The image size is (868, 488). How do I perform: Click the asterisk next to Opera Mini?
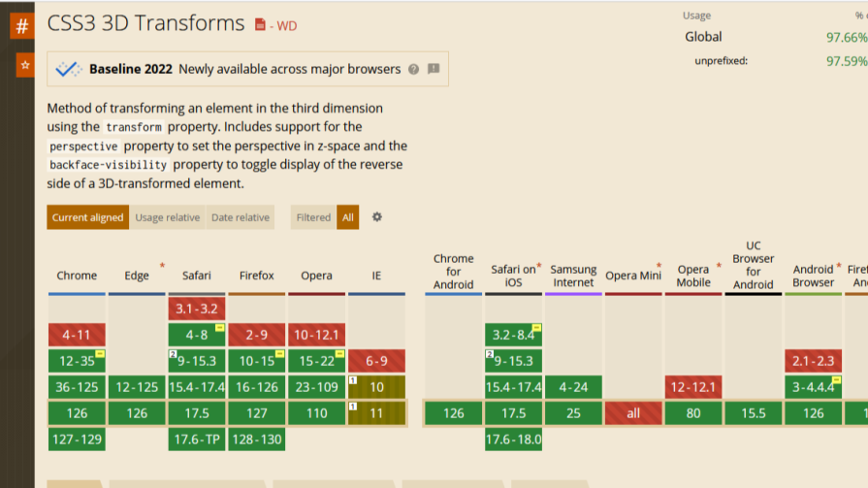tap(659, 266)
